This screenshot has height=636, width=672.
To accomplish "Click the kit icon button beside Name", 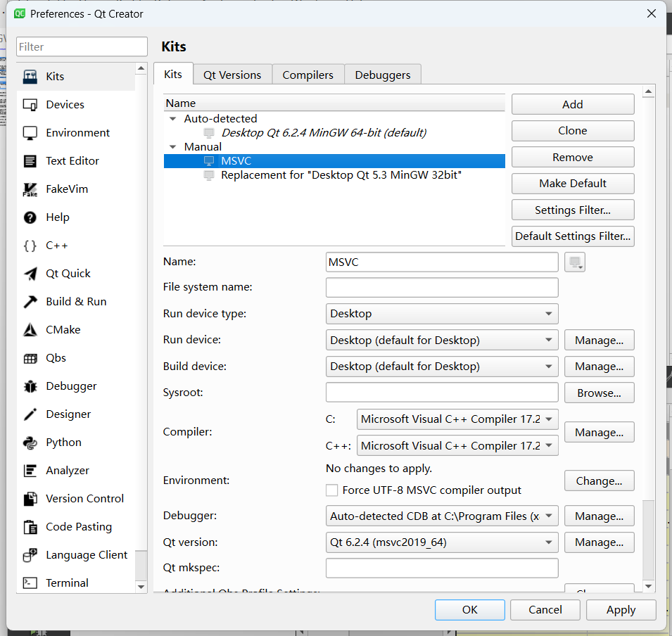I will click(x=575, y=262).
